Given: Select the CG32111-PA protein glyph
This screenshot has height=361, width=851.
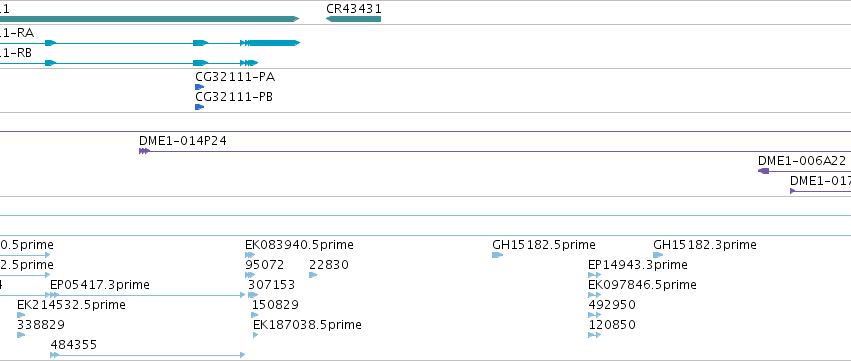Looking at the screenshot, I should 199,87.
